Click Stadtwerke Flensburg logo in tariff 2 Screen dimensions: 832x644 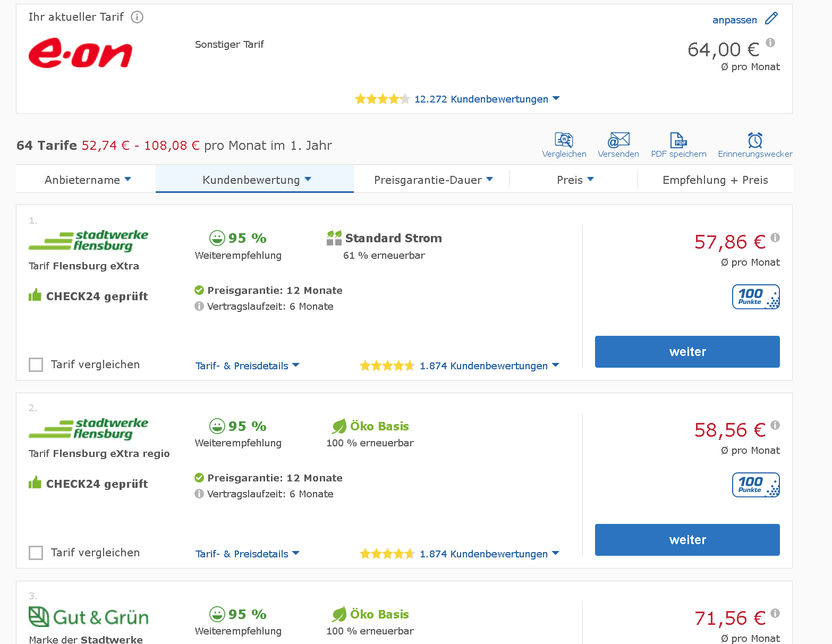88,429
